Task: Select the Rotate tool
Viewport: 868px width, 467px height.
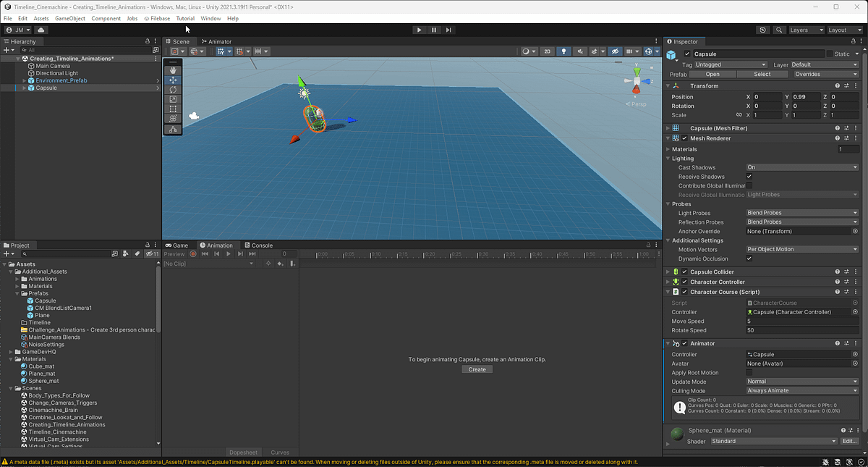Action: 173,89
